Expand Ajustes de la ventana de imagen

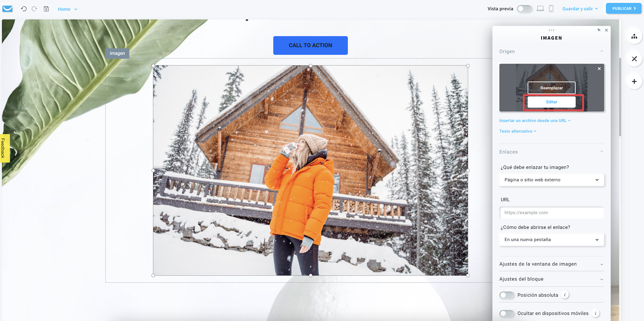point(552,263)
